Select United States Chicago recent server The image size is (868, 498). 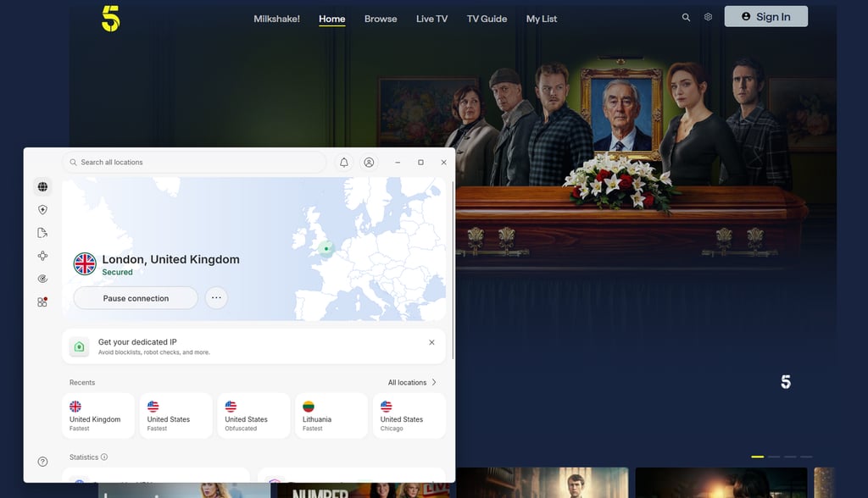pos(409,416)
